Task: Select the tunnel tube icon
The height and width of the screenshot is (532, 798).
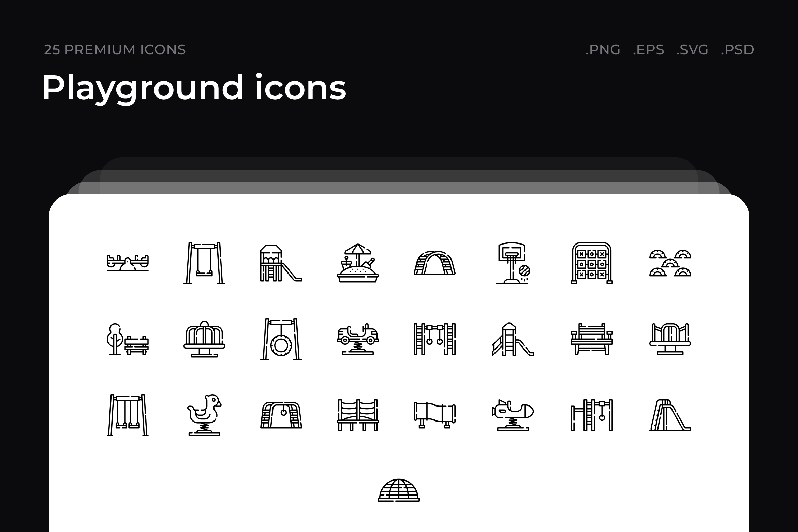Action: coord(434,415)
